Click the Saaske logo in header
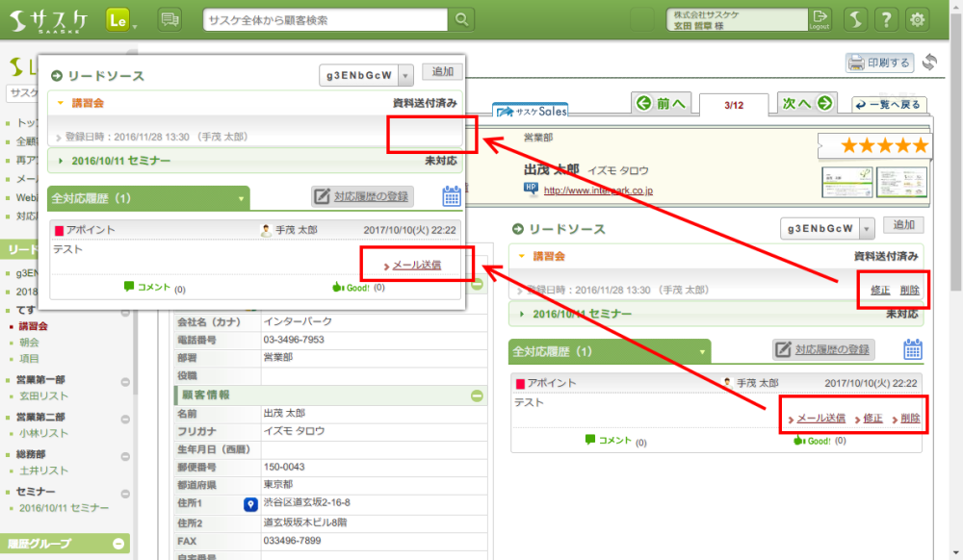 pos(49,20)
